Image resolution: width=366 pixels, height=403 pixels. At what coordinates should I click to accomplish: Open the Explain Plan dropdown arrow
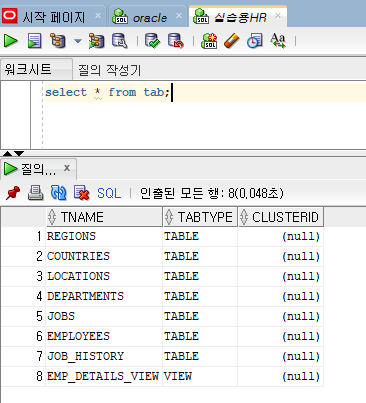pyautogui.click(x=78, y=41)
